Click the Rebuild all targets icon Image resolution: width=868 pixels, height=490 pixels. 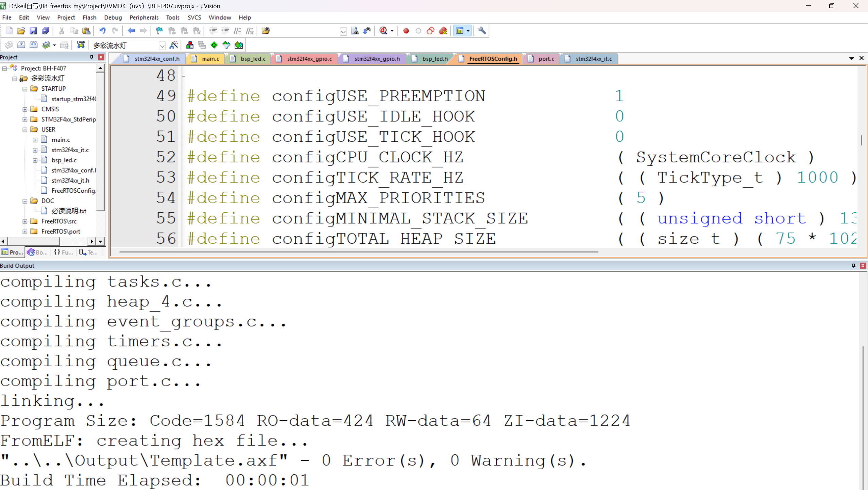click(33, 45)
